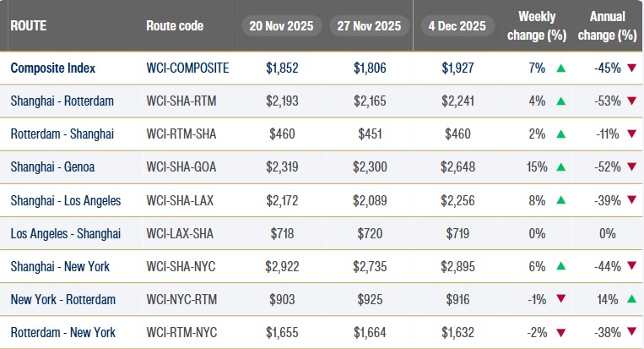Click the green up arrow for Composite Index weekly change

pos(560,68)
